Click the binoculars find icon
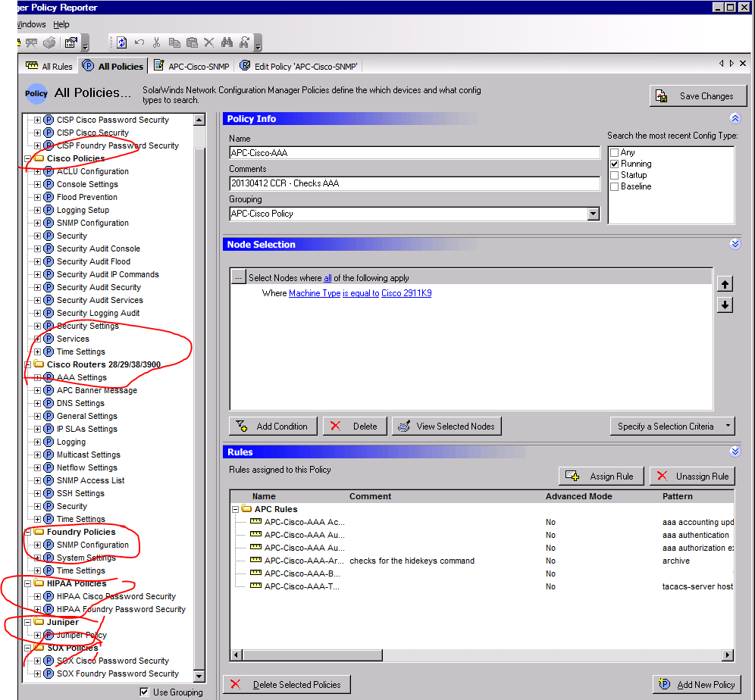755x700 pixels. point(227,42)
